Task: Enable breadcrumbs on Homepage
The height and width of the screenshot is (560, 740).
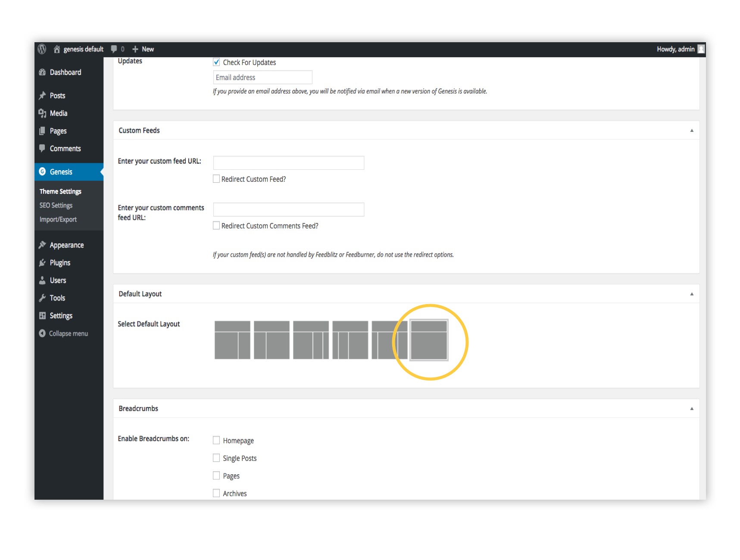Action: tap(216, 440)
